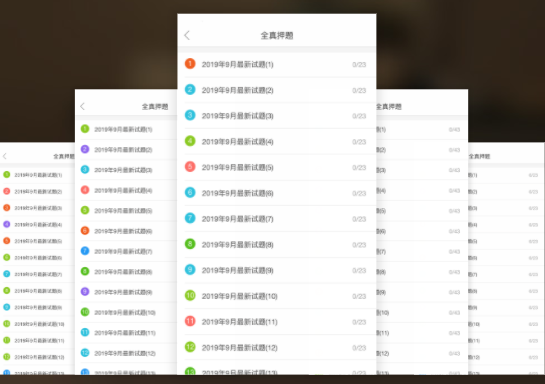Image resolution: width=545 pixels, height=384 pixels.
Task: Click purple number 4 icon on far-left screen
Action: click(x=7, y=224)
